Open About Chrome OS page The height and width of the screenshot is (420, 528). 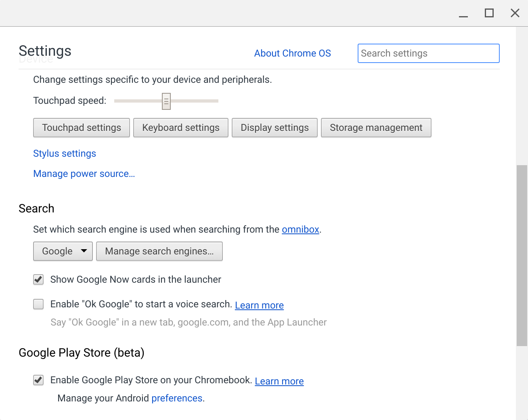292,53
